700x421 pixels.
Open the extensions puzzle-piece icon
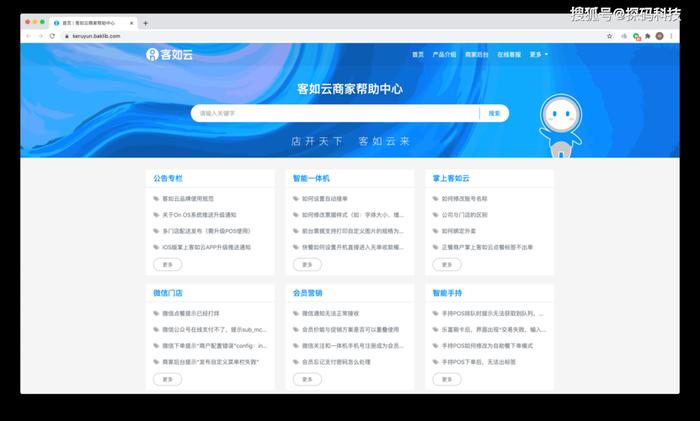(x=648, y=36)
